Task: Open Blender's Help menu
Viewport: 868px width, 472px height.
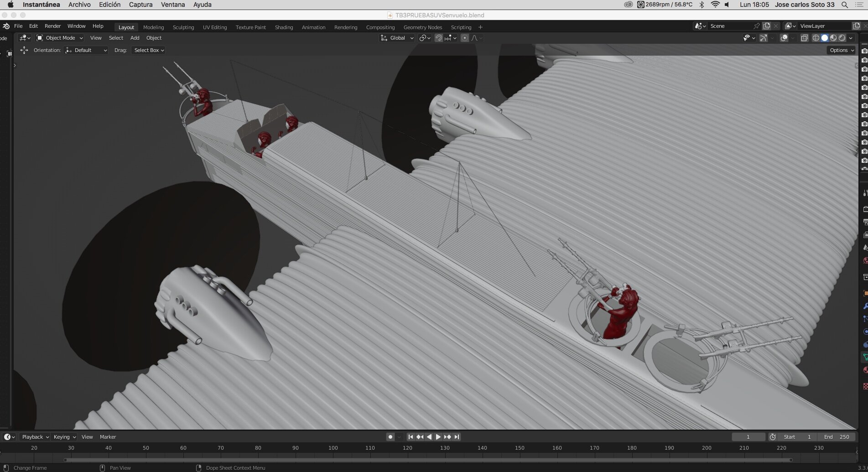Action: coord(98,26)
